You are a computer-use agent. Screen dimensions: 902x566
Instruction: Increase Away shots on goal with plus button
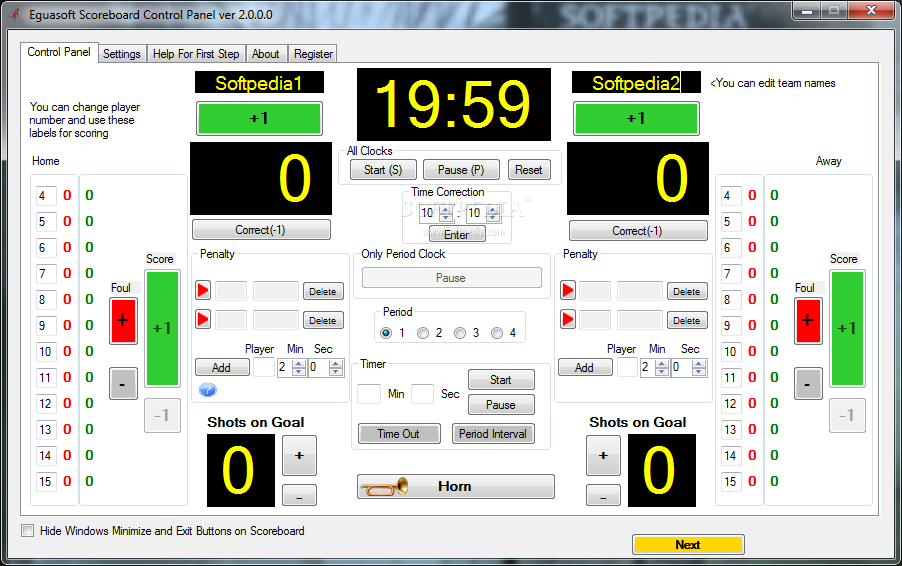point(603,456)
